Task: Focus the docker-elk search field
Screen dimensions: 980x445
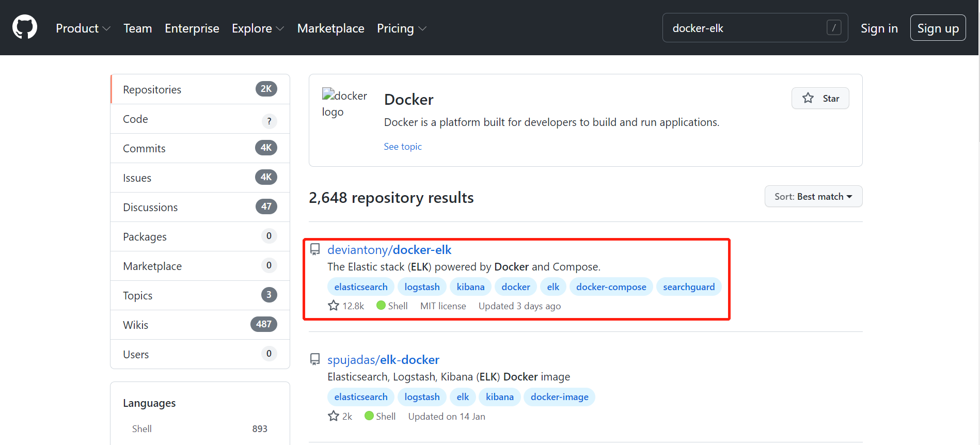Action: [755, 28]
